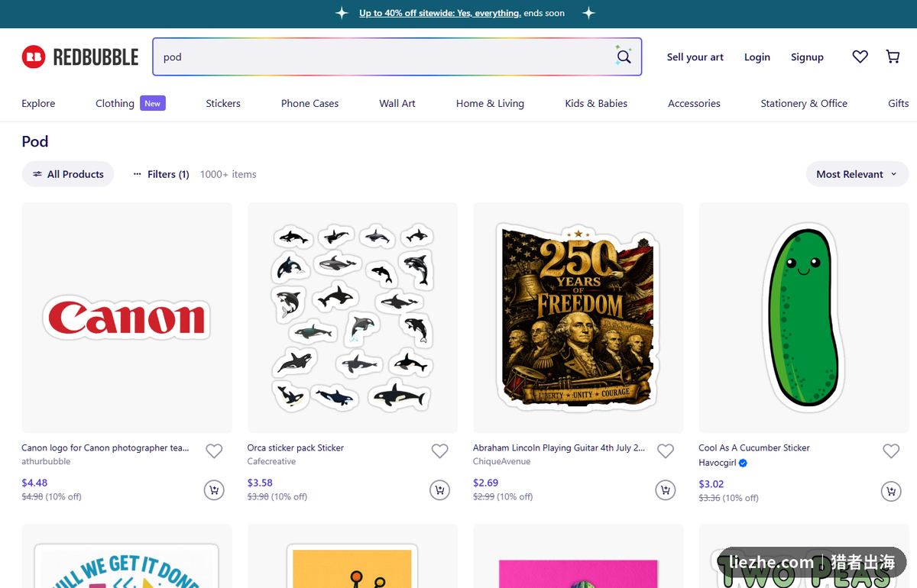Visit artist athurbubble
917x588 pixels.
46,461
